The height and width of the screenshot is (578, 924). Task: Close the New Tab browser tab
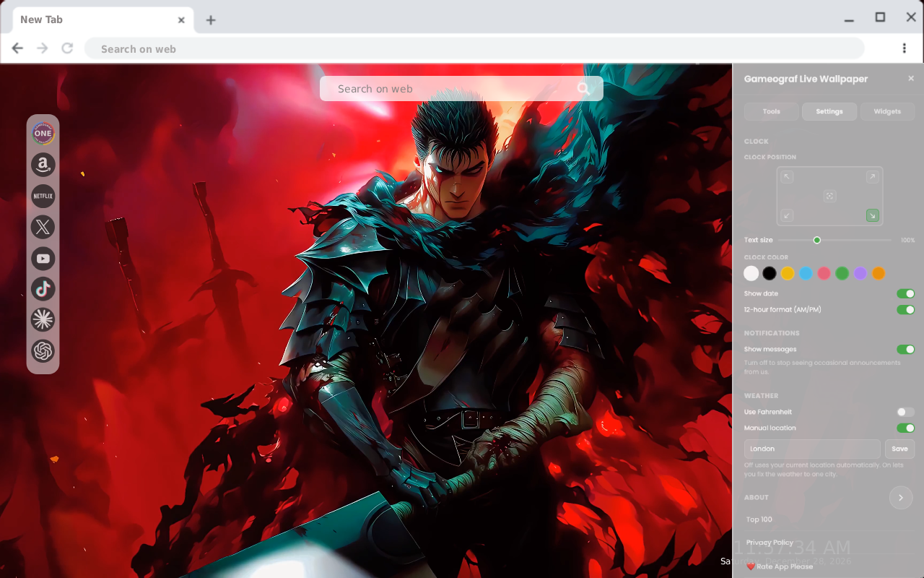pyautogui.click(x=181, y=20)
